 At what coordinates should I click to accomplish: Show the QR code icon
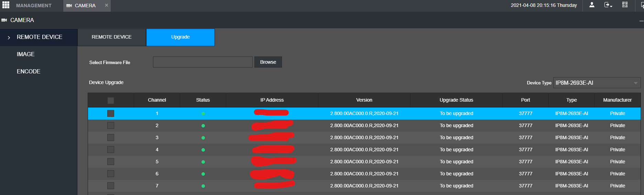625,5
